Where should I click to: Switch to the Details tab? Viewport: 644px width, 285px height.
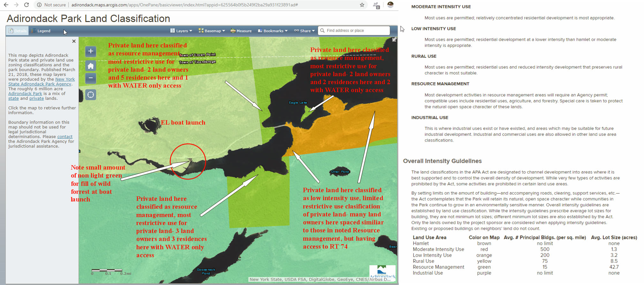pyautogui.click(x=18, y=31)
